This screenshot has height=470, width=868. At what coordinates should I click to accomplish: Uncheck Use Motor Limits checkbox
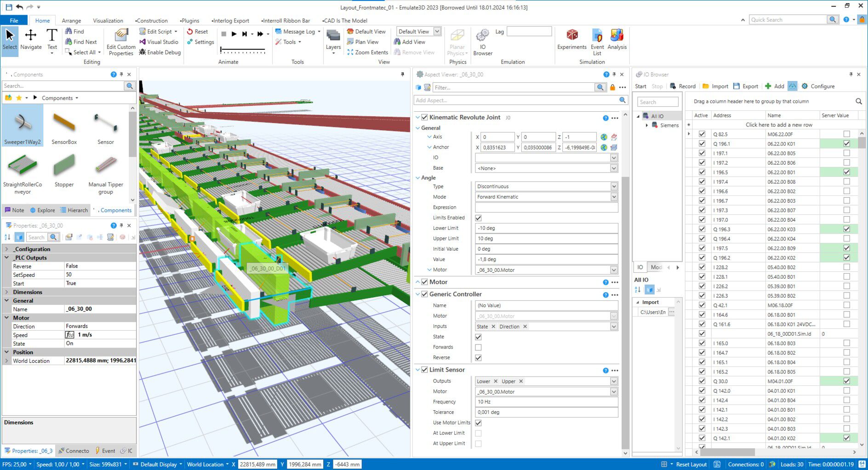[478, 423]
